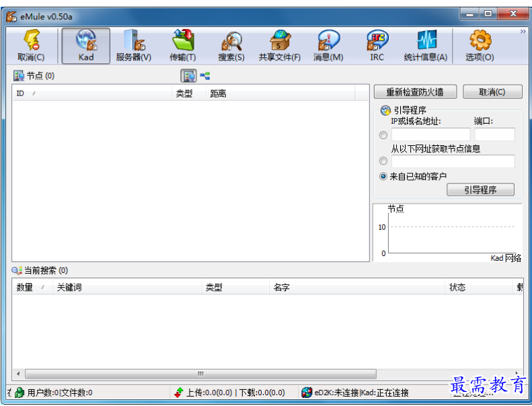Open the 选项(O) options gear
Image resolution: width=532 pixels, height=406 pixels.
(x=480, y=46)
